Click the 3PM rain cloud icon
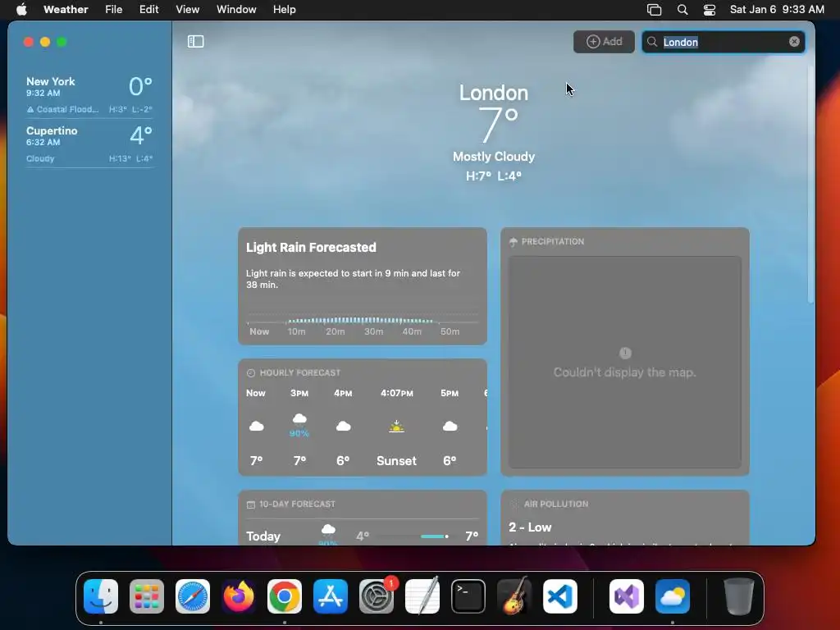840x630 pixels. click(299, 418)
